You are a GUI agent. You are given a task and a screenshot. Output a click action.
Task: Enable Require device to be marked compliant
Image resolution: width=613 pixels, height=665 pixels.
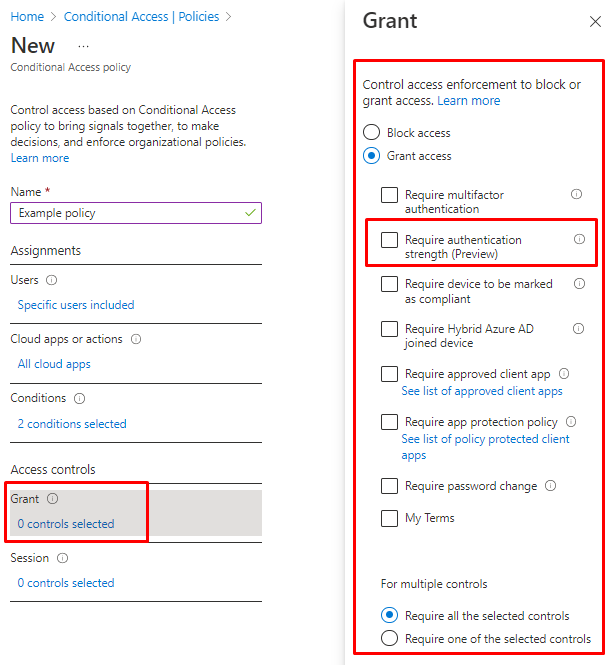389,285
